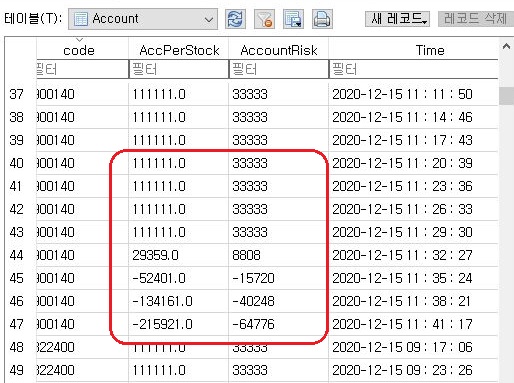Select row header 40

click(17, 163)
